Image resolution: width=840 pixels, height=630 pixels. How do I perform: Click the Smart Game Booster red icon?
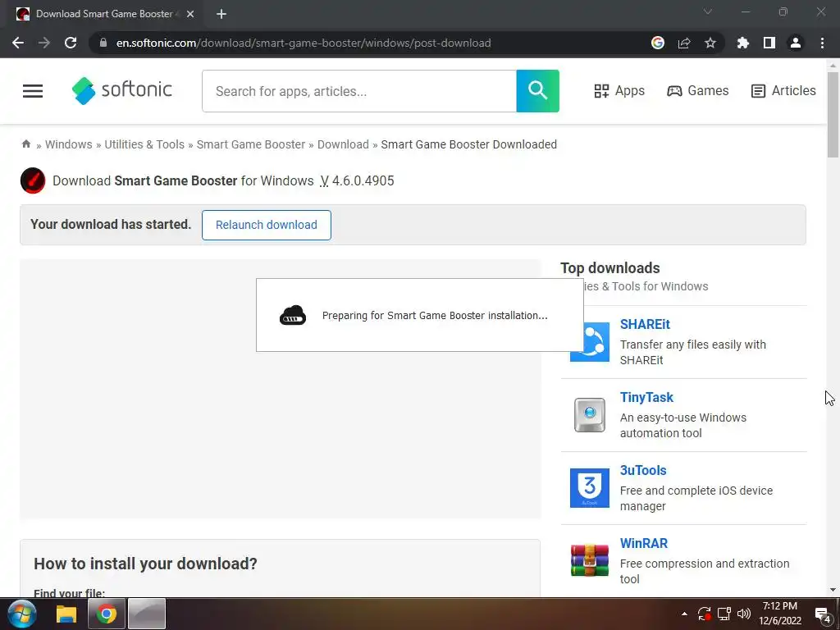pyautogui.click(x=33, y=180)
